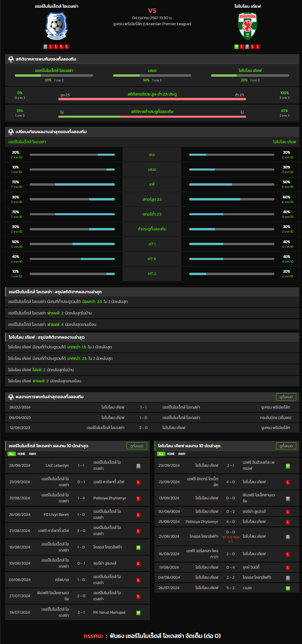
Task: Switch to HOME tab in Chornomorets last 10 matches
Action: click(22, 454)
